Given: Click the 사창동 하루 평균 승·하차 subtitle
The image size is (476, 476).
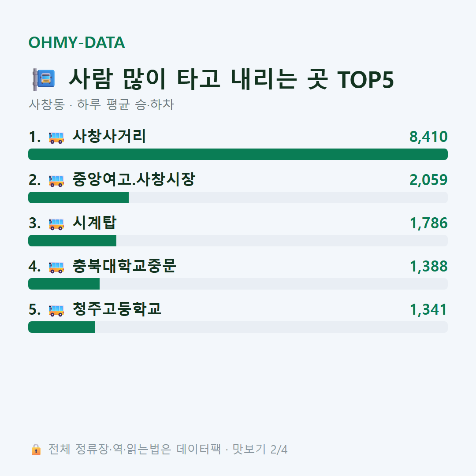Looking at the screenshot, I should pyautogui.click(x=101, y=104).
